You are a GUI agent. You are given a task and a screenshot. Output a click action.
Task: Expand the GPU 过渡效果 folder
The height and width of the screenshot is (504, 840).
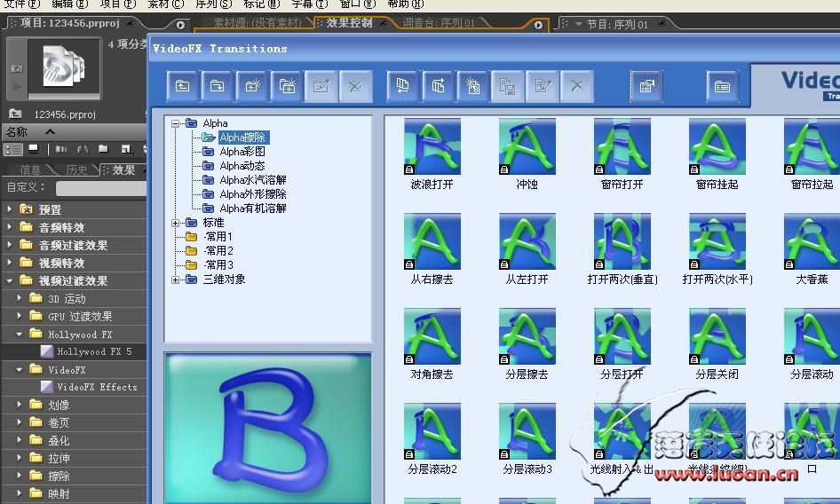click(x=20, y=316)
